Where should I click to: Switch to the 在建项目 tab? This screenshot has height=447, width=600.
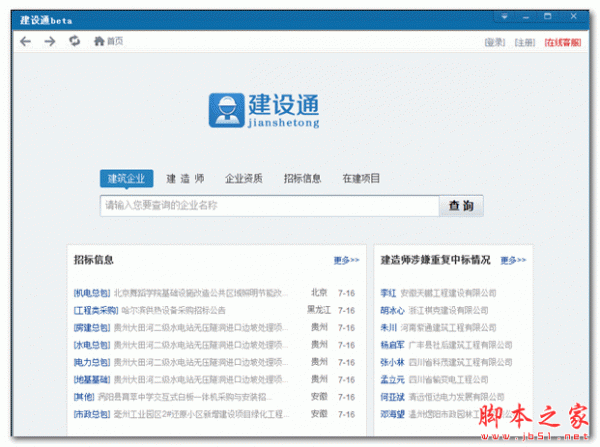pyautogui.click(x=361, y=178)
